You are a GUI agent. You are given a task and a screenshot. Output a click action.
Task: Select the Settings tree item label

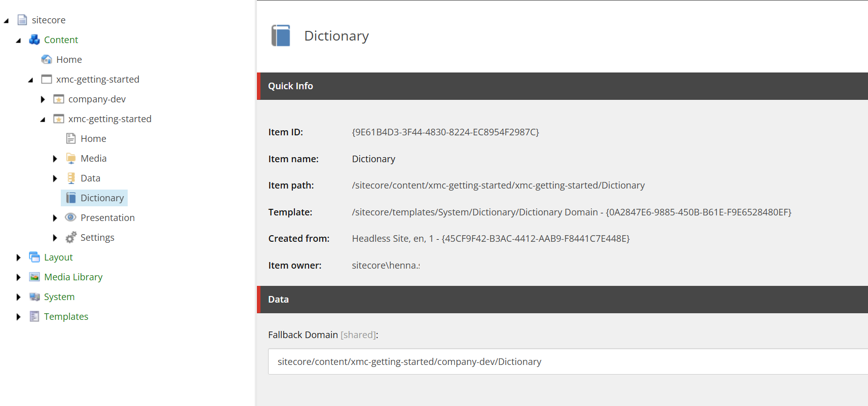click(97, 237)
